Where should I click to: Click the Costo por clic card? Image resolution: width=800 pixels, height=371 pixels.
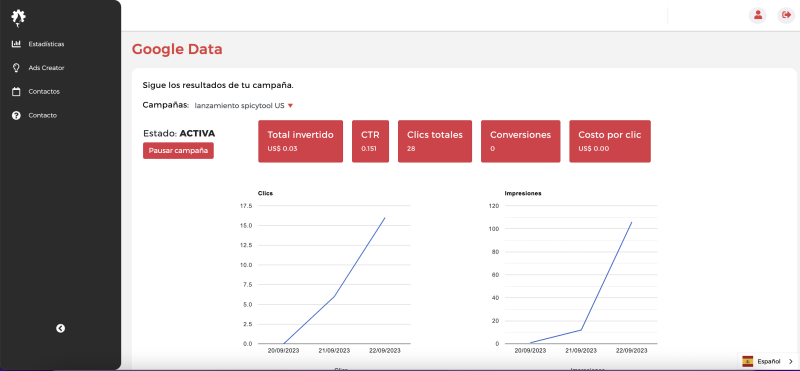[610, 141]
